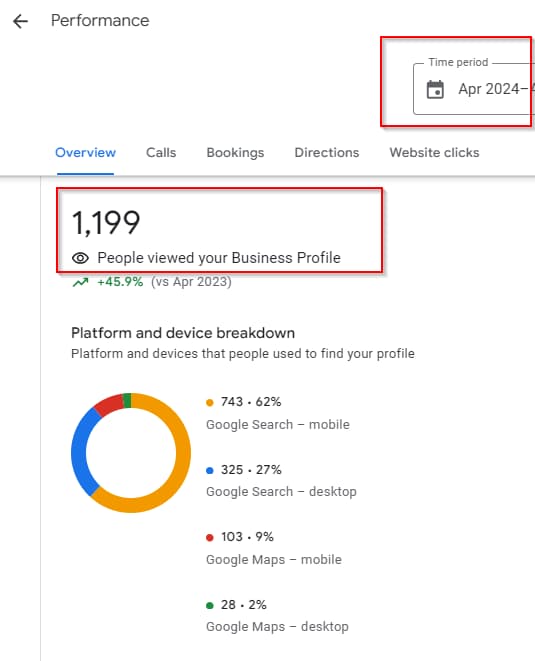Select the red dot for Maps mobile
Screen dimensions: 535x661
[x=210, y=537]
